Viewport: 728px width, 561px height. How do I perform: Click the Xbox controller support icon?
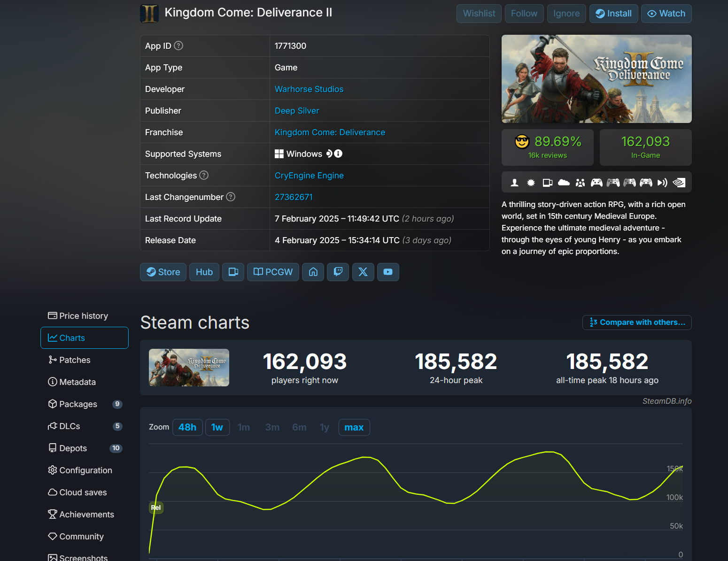[597, 183]
